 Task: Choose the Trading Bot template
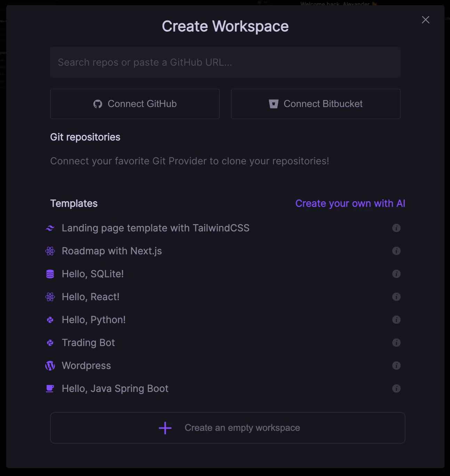tap(88, 343)
